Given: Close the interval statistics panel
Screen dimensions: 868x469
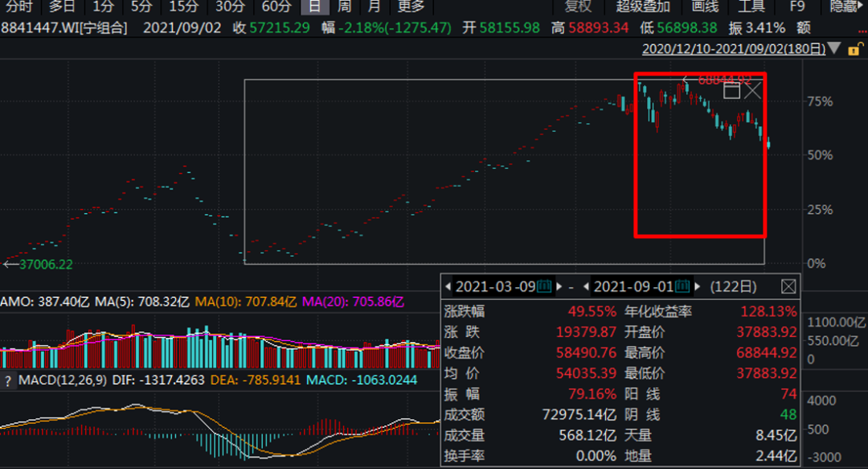Looking at the screenshot, I should coord(788,286).
